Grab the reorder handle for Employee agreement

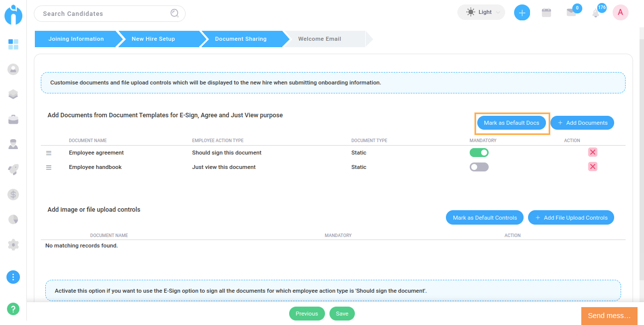(49, 153)
